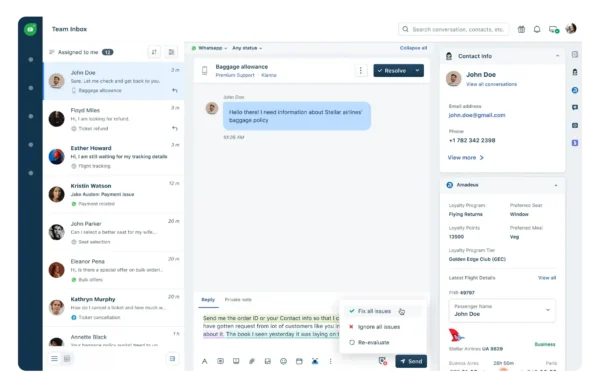The image size is (600, 388).
Task: Collapse the Amadeus section
Action: 556,185
